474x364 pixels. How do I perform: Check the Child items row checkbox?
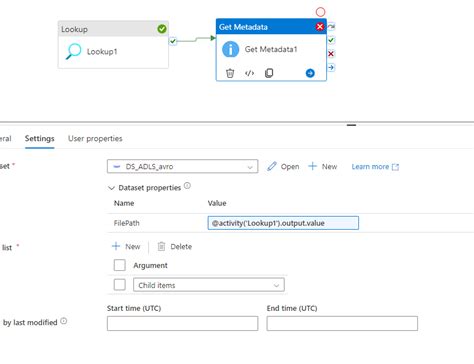[120, 285]
